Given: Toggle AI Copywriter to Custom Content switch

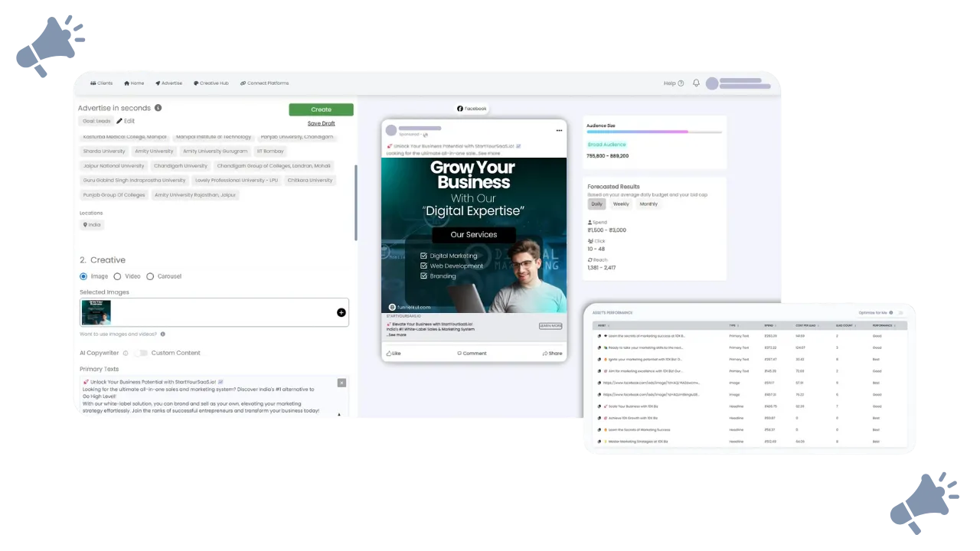Looking at the screenshot, I should pos(140,353).
